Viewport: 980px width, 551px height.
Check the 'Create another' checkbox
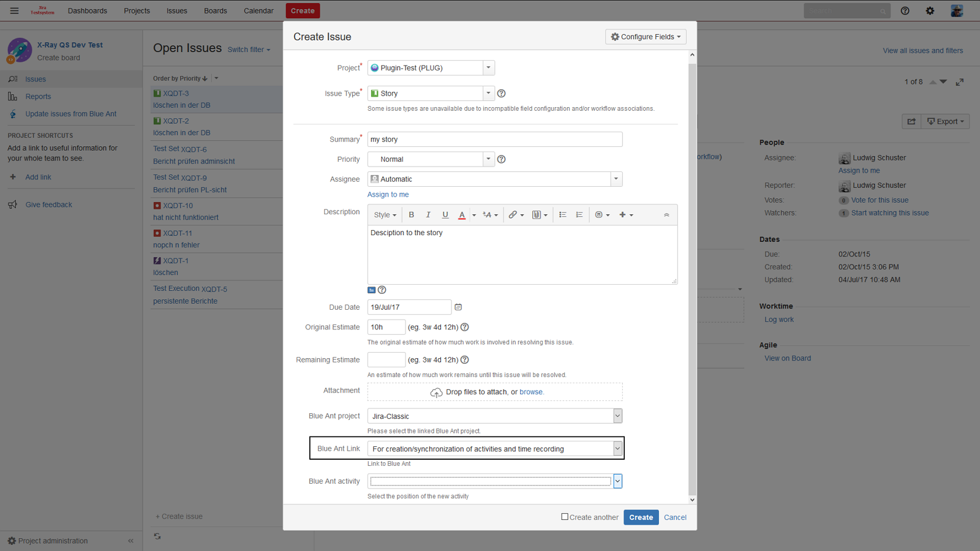[565, 517]
